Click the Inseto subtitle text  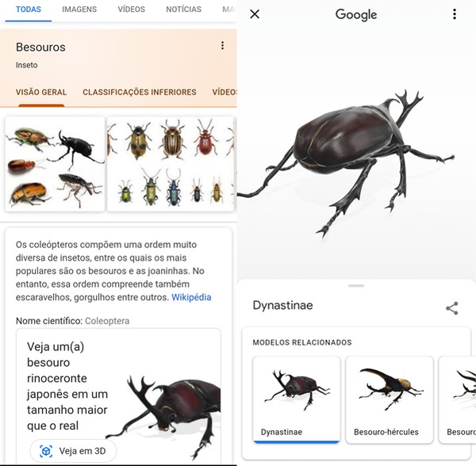[27, 65]
